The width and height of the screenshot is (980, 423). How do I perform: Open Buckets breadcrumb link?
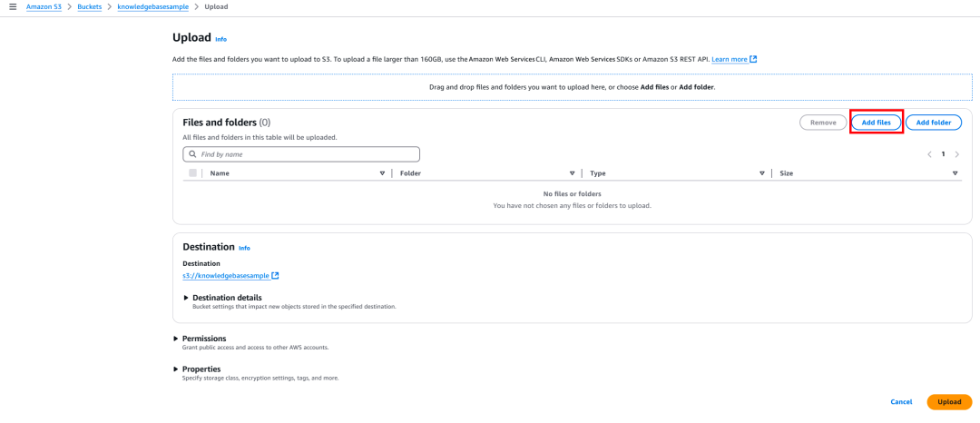pyautogui.click(x=90, y=6)
